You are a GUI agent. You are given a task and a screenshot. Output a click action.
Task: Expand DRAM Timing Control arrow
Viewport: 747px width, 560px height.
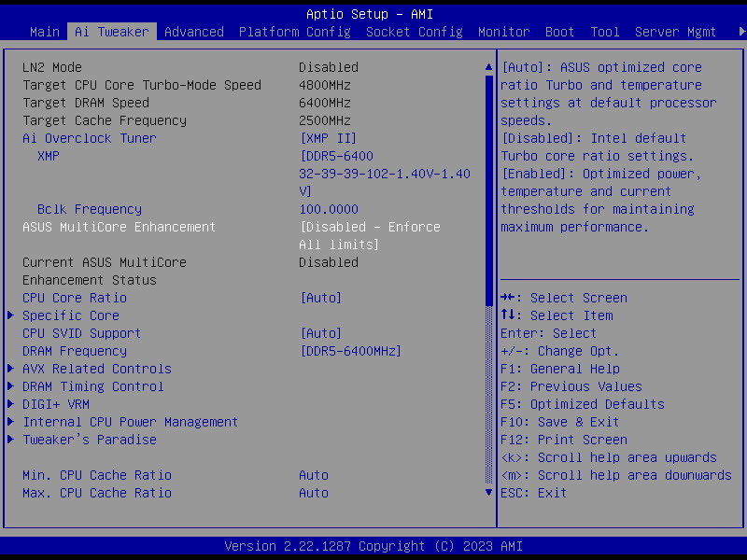10,386
